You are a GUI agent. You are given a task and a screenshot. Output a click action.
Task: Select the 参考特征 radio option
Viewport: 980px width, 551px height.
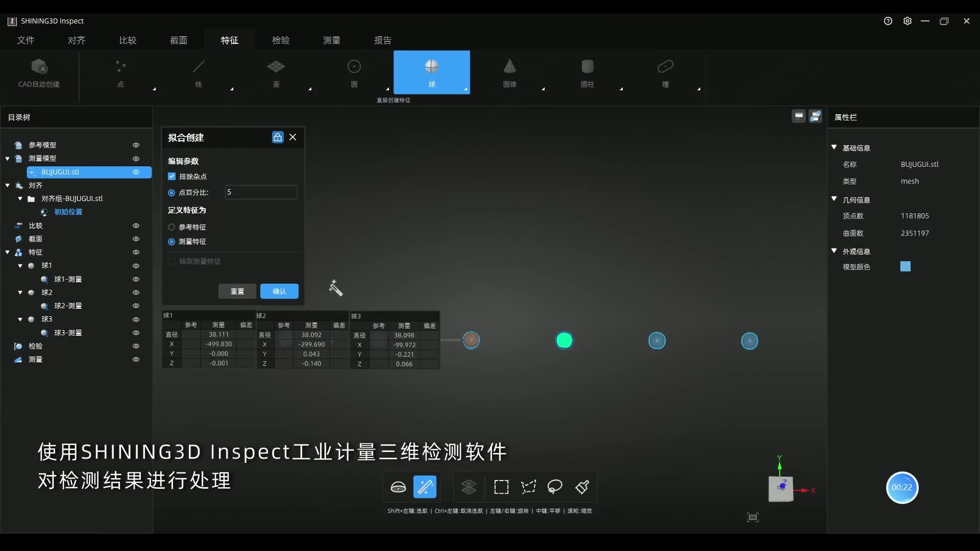click(x=171, y=227)
